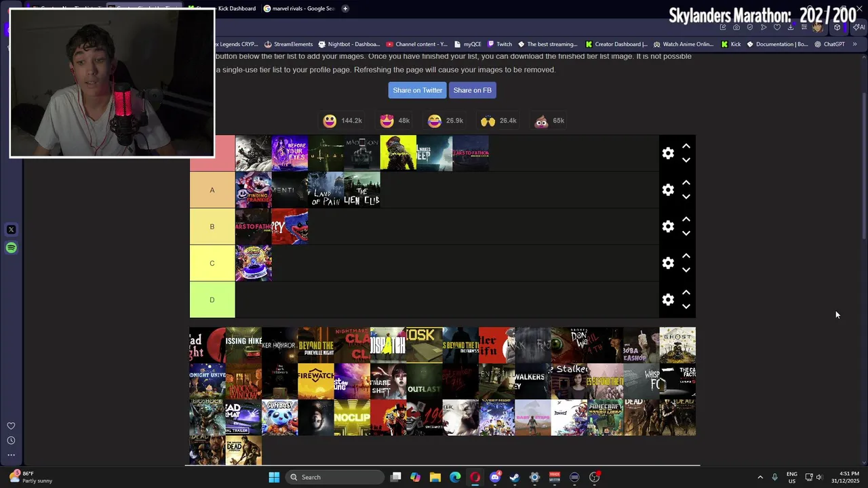
Task: Switch to marvel rivals Google Search tab
Action: (x=299, y=8)
